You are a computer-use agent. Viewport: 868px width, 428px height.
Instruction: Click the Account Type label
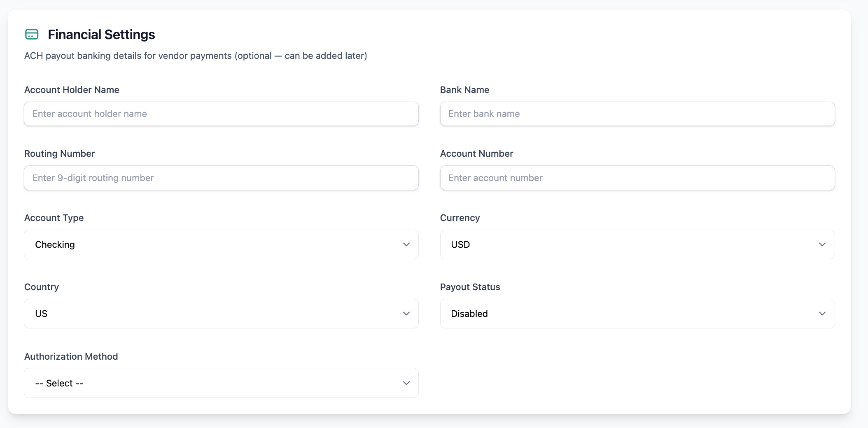tap(54, 218)
